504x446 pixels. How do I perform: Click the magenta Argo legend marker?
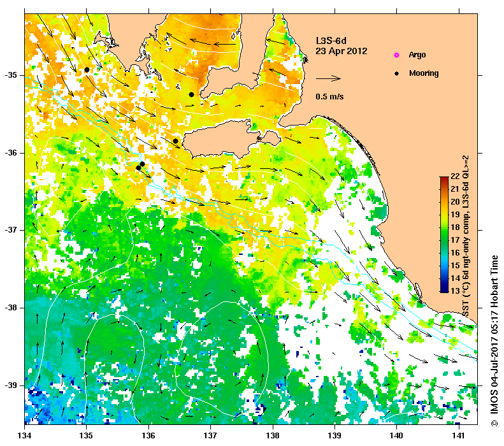[x=396, y=55]
